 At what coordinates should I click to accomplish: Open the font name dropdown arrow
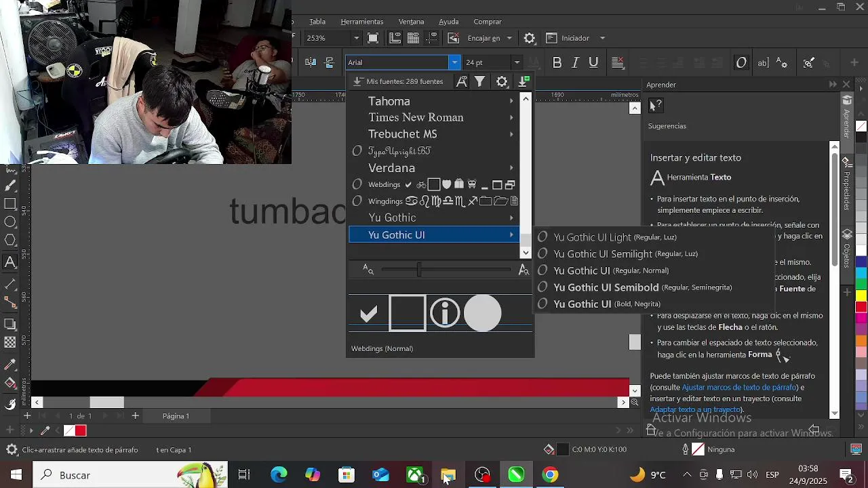tap(454, 62)
